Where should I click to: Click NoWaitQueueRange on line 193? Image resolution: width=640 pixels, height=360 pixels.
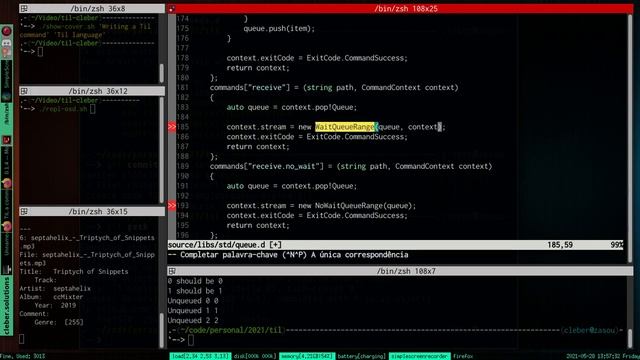pyautogui.click(x=348, y=206)
